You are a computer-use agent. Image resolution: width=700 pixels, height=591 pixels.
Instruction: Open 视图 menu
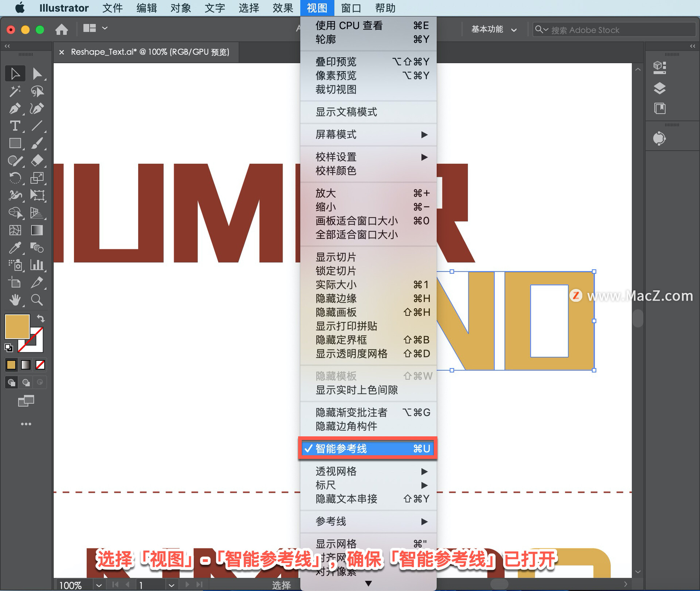(x=316, y=8)
